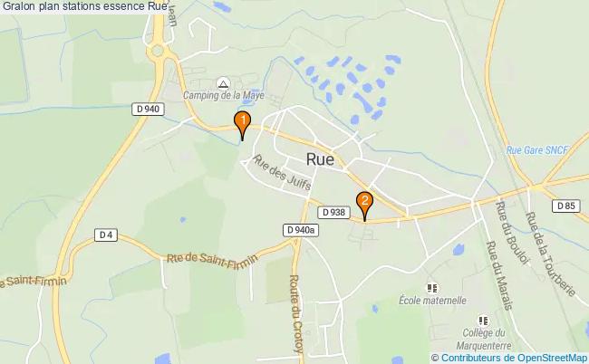Click orange map marker number 2

point(364,205)
